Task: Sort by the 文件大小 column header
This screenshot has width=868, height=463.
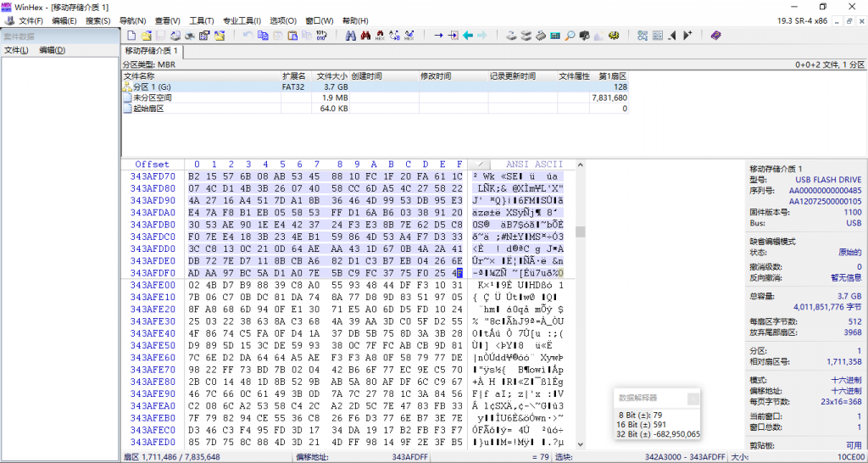Action: click(331, 75)
